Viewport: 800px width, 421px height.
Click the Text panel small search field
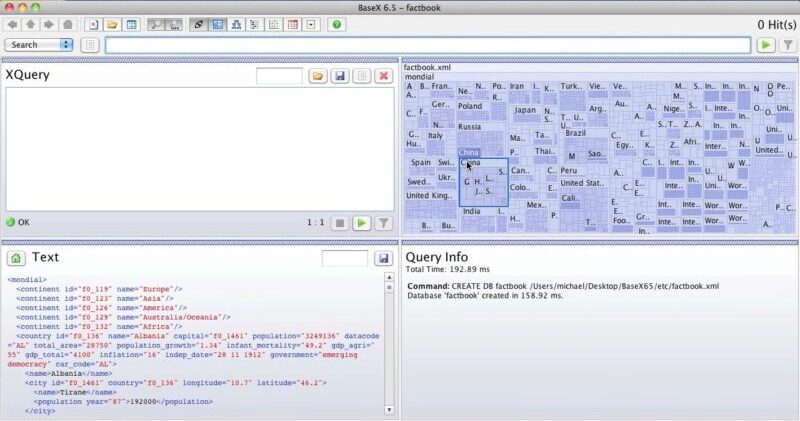[x=344, y=258]
